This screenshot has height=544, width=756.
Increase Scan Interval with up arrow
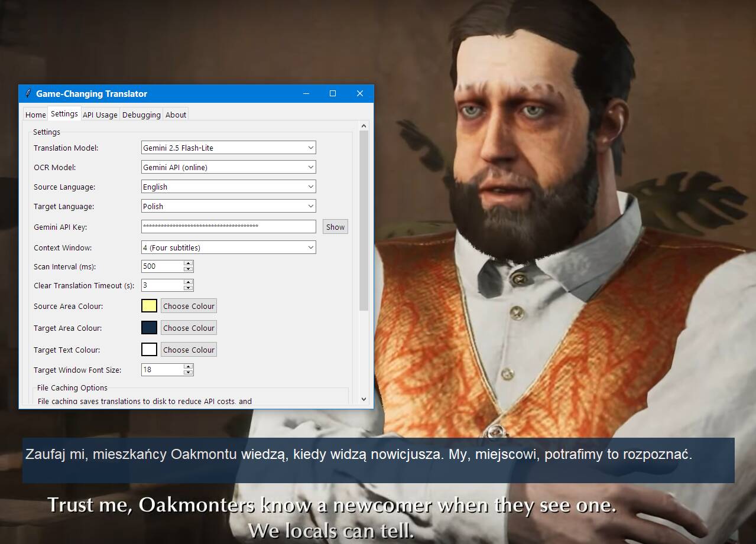click(x=189, y=263)
